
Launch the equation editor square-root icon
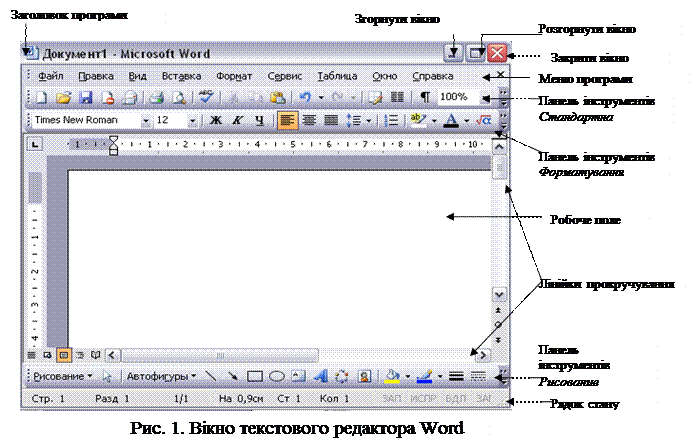[484, 120]
